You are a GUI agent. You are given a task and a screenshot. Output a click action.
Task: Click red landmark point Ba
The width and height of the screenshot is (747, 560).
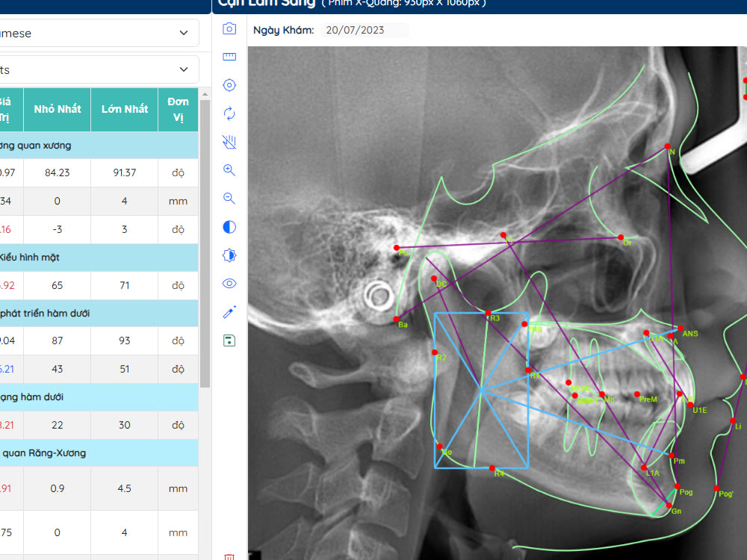tap(397, 320)
